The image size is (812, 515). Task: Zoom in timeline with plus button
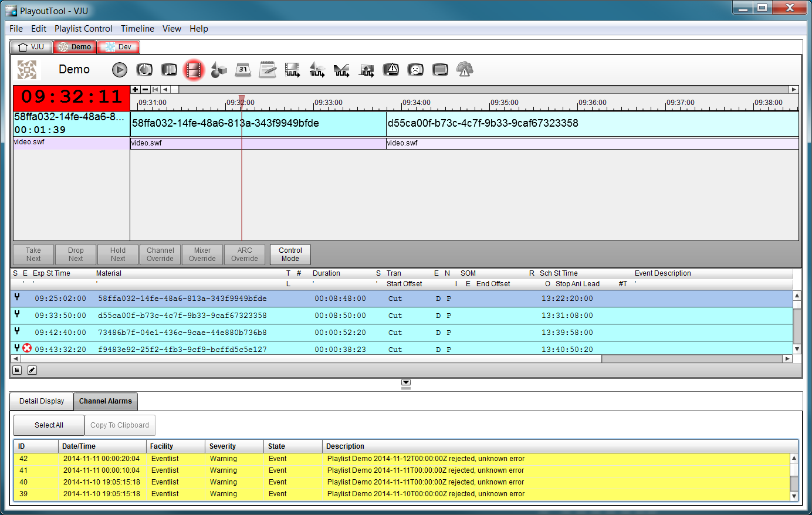136,90
